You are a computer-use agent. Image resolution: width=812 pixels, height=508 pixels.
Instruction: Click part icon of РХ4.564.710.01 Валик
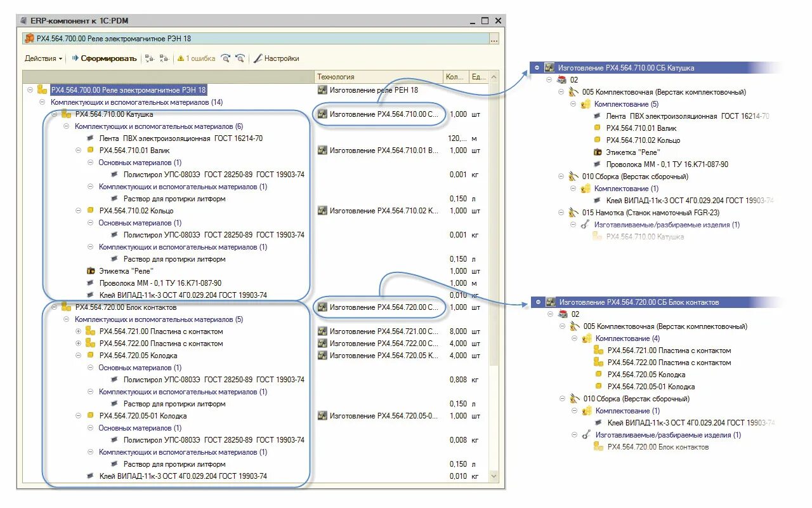[x=90, y=150]
